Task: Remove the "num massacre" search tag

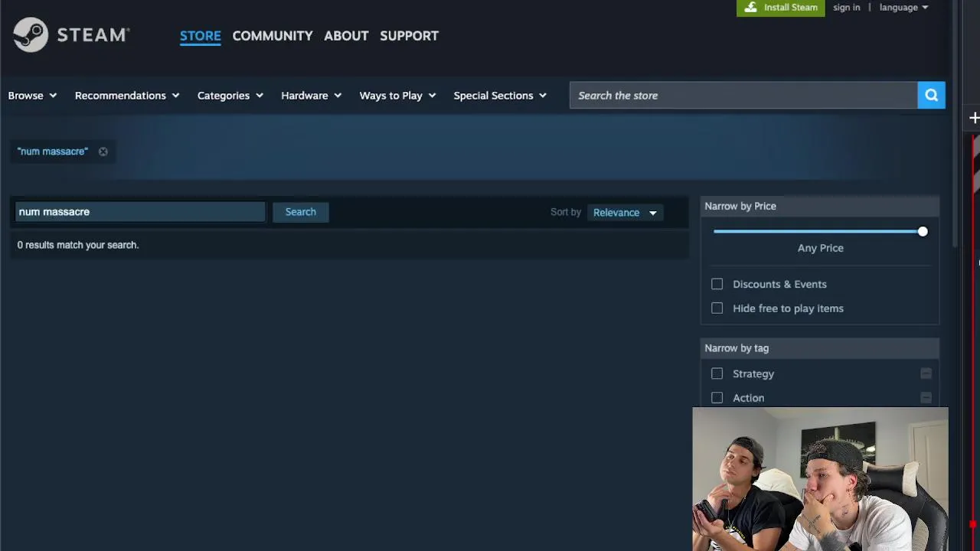Action: (103, 152)
